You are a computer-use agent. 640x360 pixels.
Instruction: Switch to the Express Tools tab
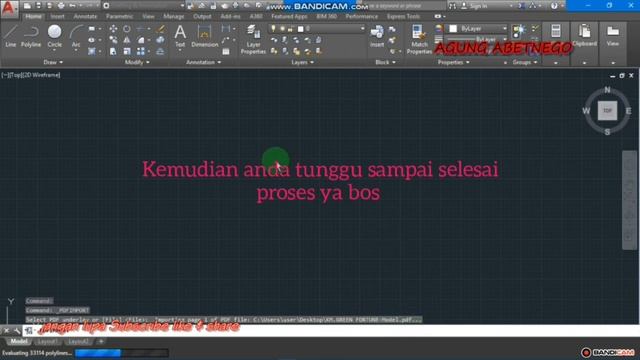403,16
